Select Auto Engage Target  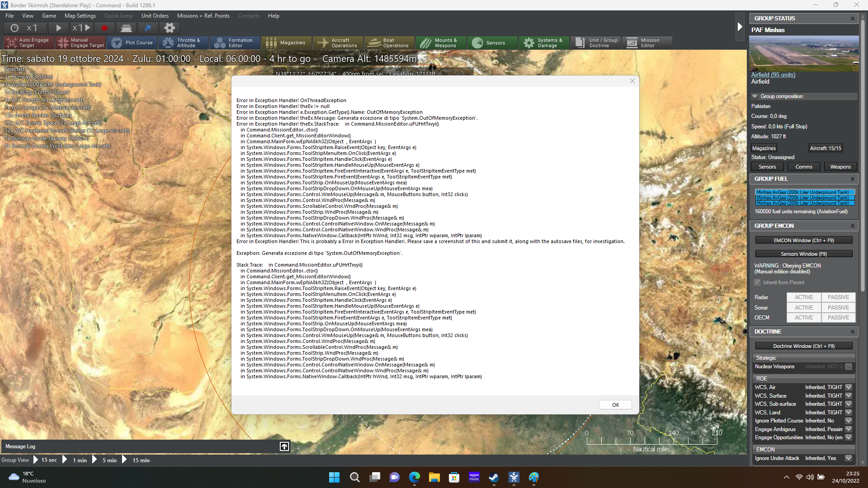tap(28, 43)
